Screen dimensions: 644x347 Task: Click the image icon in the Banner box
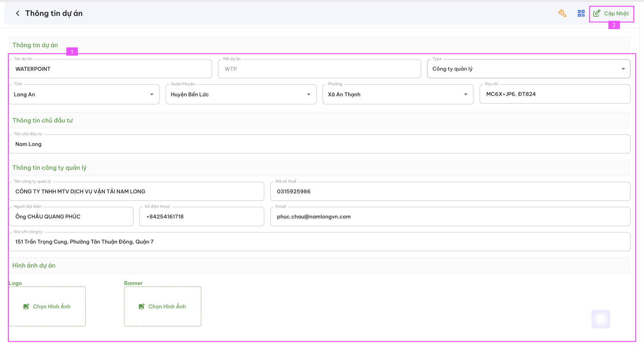[141, 306]
